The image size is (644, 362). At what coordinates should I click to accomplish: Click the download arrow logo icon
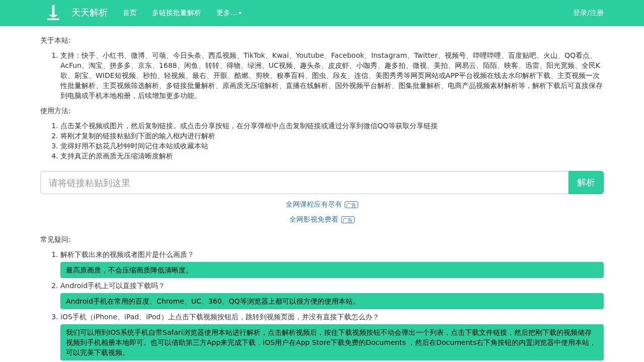[53, 13]
